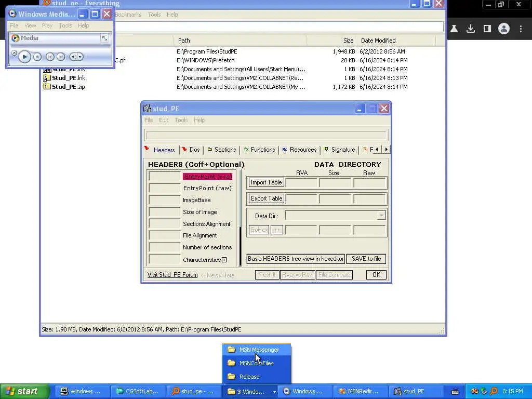The width and height of the screenshot is (532, 399).
Task: Click the Rva<=>Raw button
Action: (x=298, y=275)
